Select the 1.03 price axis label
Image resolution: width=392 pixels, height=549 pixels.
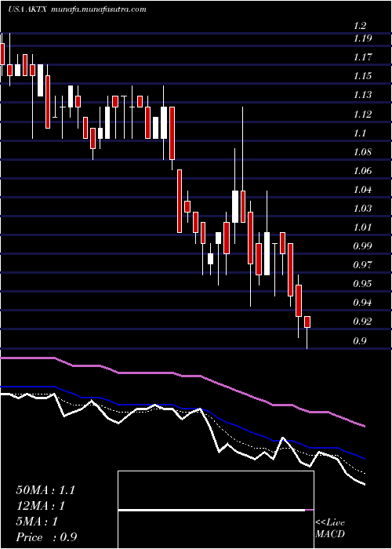pyautogui.click(x=363, y=209)
